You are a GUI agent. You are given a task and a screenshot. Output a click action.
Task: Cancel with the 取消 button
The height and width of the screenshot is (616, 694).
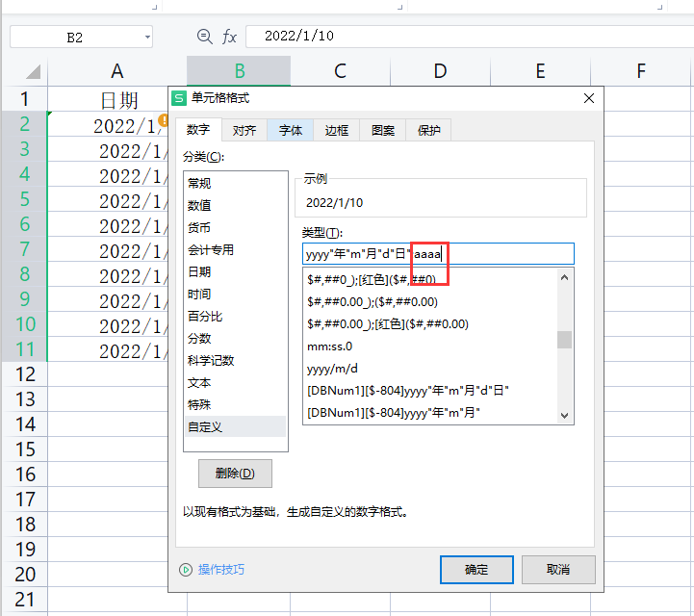558,570
